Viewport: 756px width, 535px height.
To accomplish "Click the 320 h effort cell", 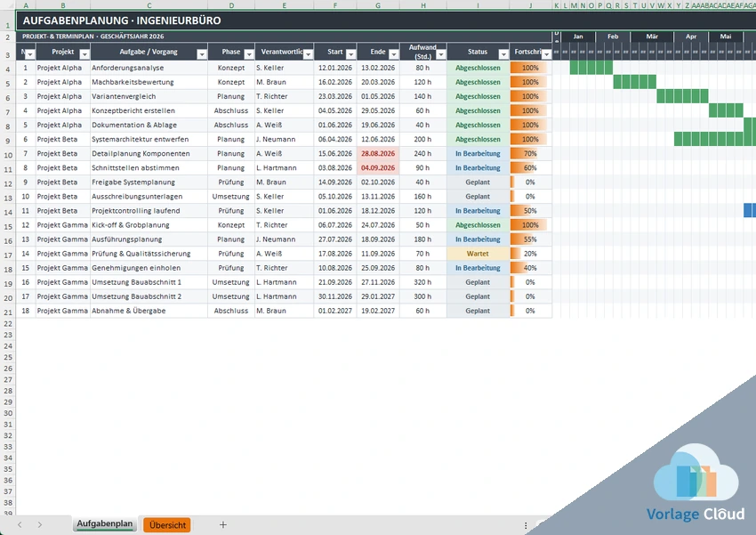I will 422,282.
